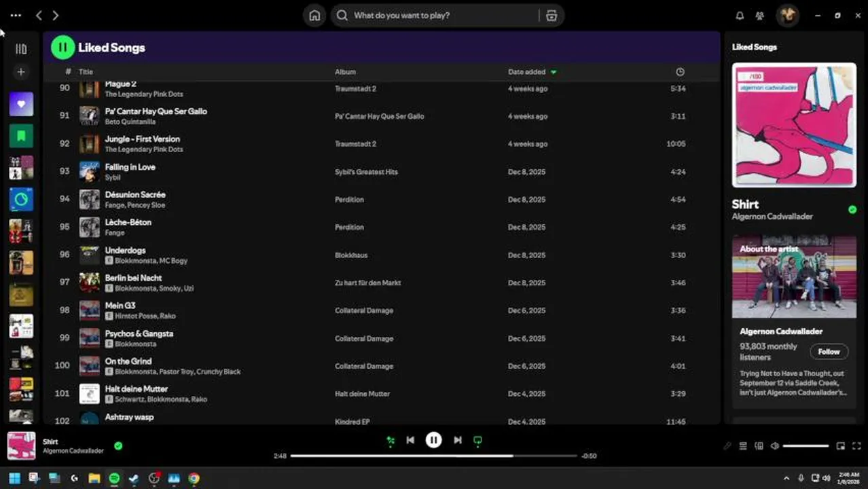Toggle the liked checkmark beside Shirt in right panel
The width and height of the screenshot is (868, 489).
(x=852, y=210)
